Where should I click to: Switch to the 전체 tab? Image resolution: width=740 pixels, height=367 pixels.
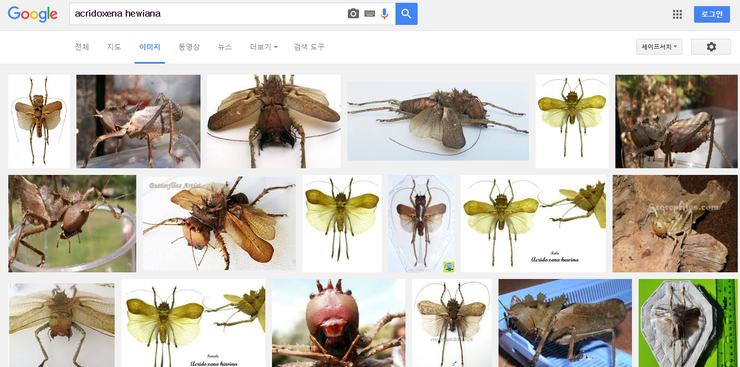pos(82,47)
